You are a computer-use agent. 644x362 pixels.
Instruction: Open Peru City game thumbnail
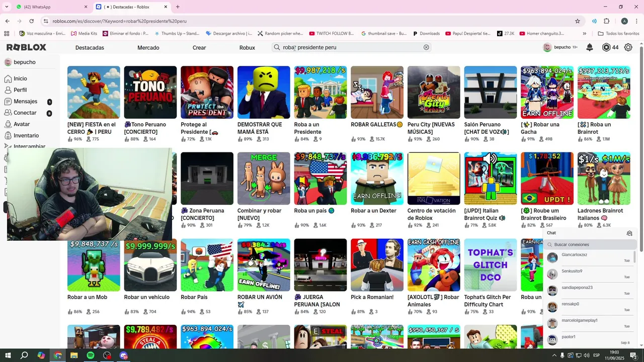tap(434, 92)
